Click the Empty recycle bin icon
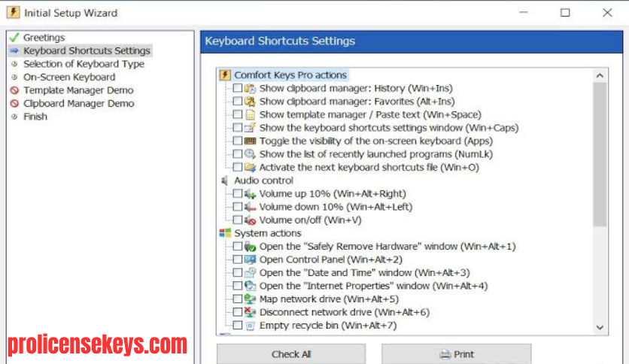The width and height of the screenshot is (629, 364). coord(250,325)
